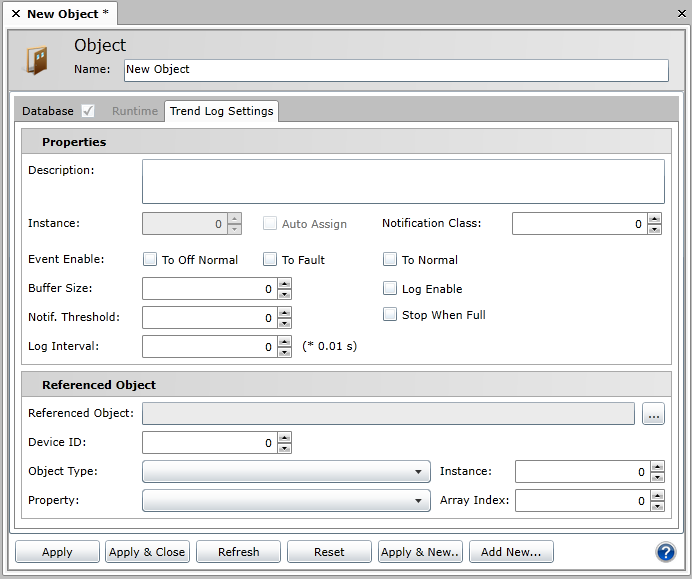Open Referenced Object browse ellipsis button
Image resolution: width=692 pixels, height=579 pixels.
click(x=653, y=414)
